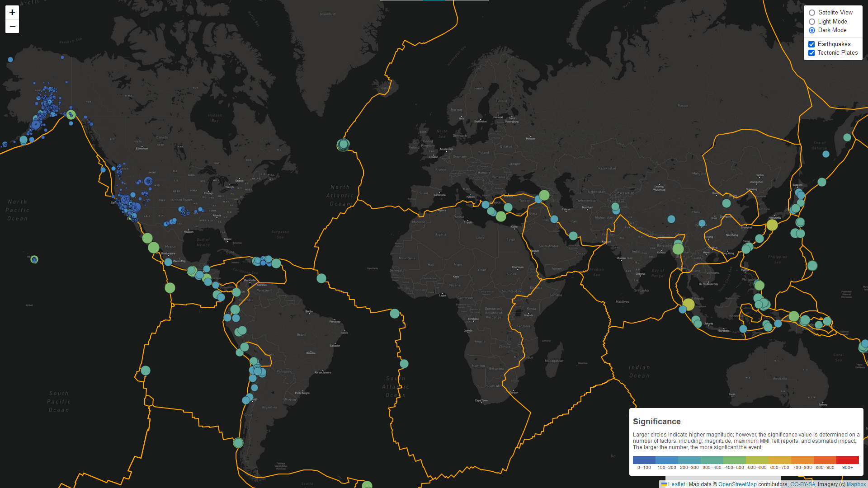Select the large green earthquake circle over Turkey
The width and height of the screenshot is (868, 488).
544,195
